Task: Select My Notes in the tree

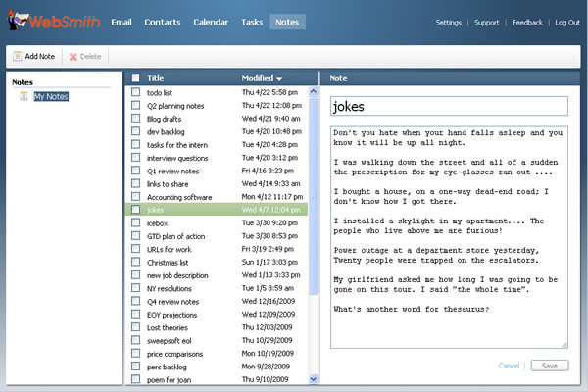Action: (51, 96)
